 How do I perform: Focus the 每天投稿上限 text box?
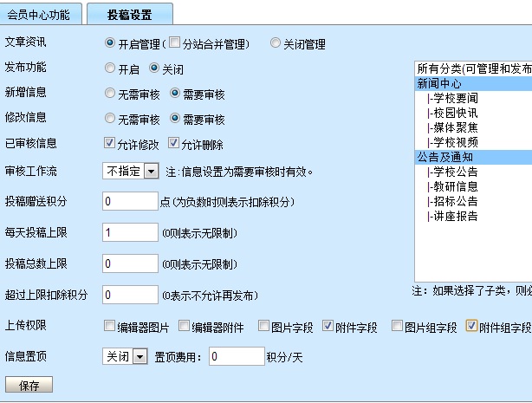tap(130, 233)
